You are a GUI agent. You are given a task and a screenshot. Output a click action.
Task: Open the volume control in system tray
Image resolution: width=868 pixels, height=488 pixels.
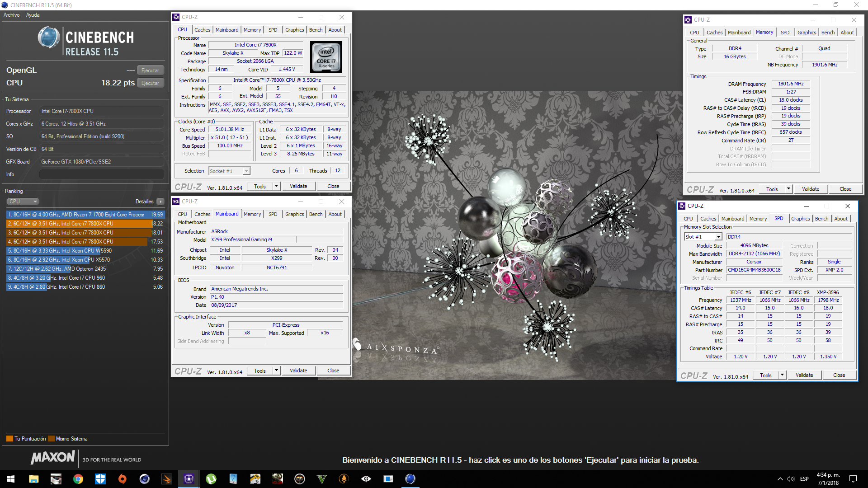pos(791,479)
